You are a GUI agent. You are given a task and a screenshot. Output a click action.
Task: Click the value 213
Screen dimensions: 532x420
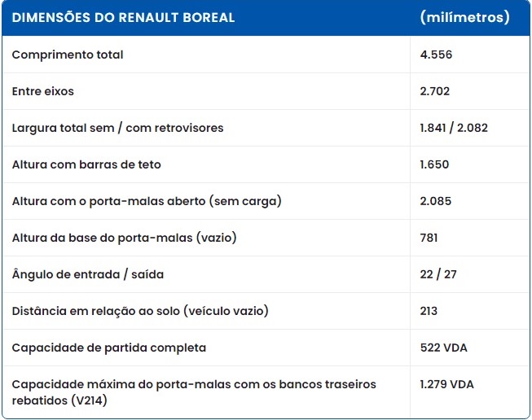click(429, 311)
